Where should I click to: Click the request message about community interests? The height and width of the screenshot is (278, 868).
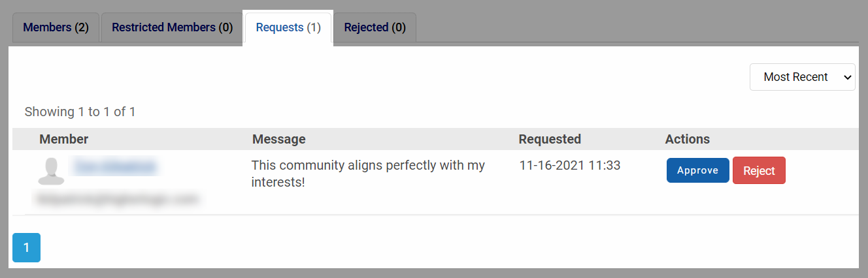[368, 174]
